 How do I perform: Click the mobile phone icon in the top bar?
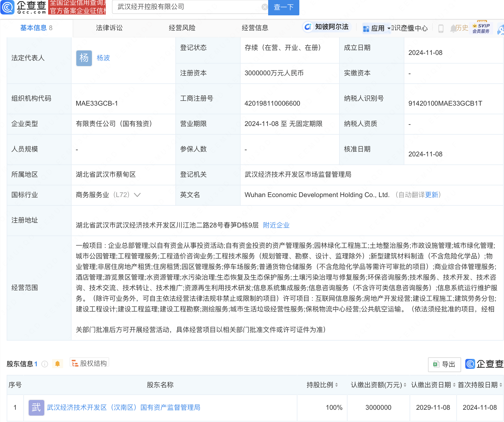pos(441,28)
